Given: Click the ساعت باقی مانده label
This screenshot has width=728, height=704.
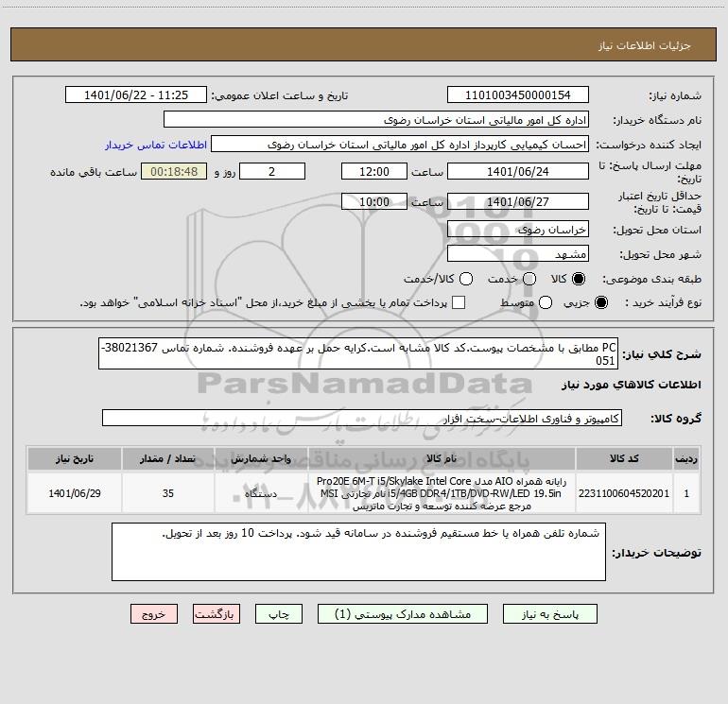Looking at the screenshot, I should pos(94,172).
